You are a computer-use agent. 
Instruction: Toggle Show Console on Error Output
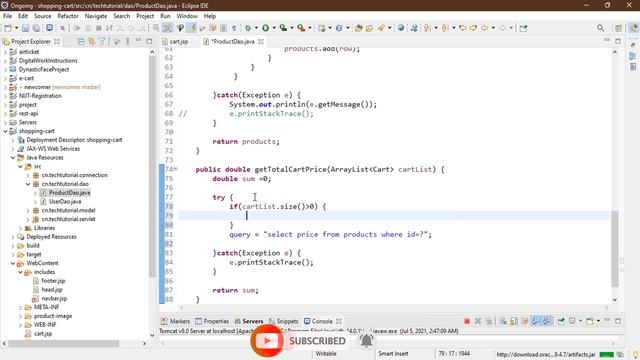(547, 321)
